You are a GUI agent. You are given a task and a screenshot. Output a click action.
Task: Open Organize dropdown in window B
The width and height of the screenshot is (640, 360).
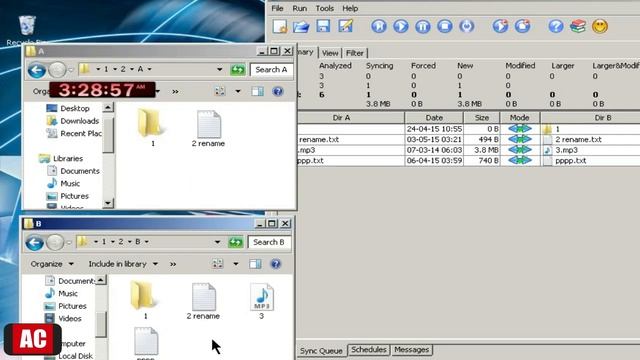click(x=52, y=264)
